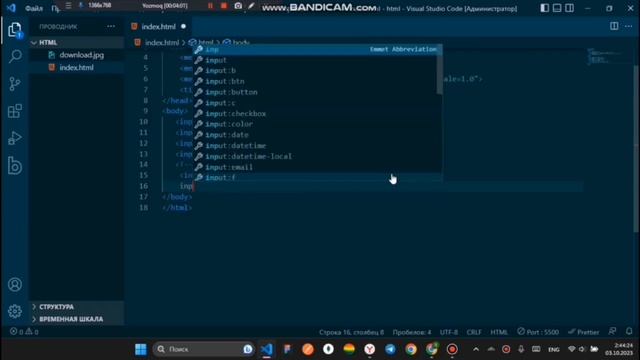
Task: Click the Bandicam pencil draw icon
Action: click(x=251, y=6)
